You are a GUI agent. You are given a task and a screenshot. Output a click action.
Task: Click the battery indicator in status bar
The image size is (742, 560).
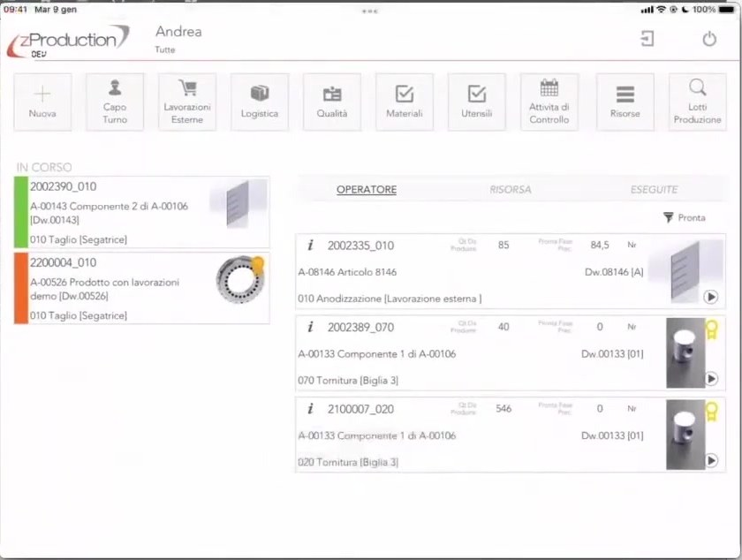(x=726, y=10)
